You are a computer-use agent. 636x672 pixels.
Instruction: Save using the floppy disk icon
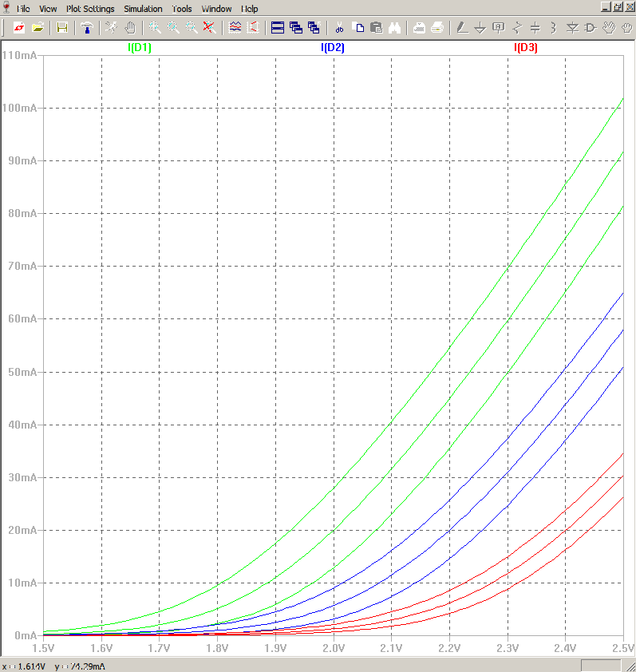pos(62,28)
